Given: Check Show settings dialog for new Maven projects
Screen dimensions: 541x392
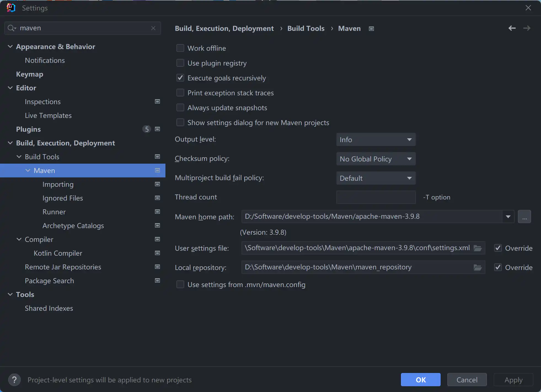Looking at the screenshot, I should pyautogui.click(x=180, y=122).
